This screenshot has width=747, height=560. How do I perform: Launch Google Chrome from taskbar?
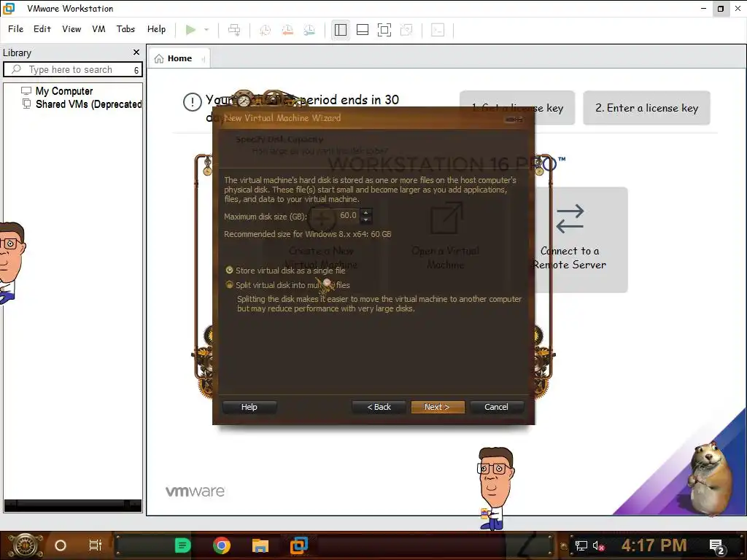point(222,545)
